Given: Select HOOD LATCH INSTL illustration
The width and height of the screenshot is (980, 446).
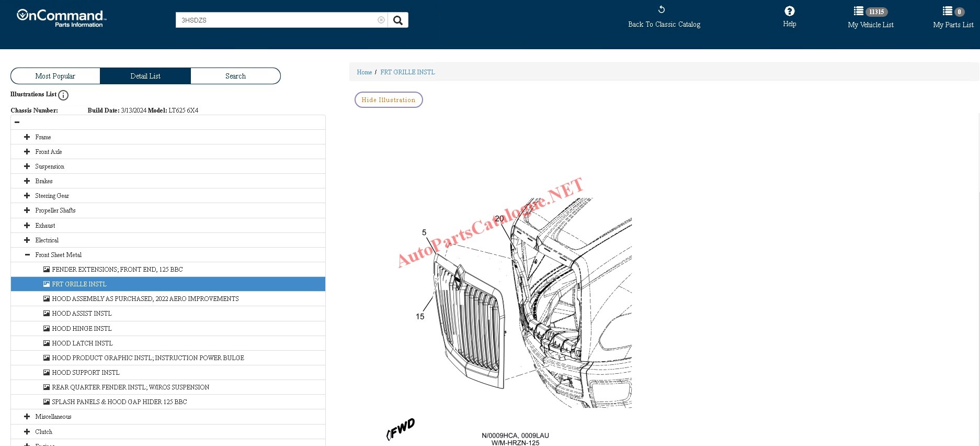Looking at the screenshot, I should [x=82, y=343].
